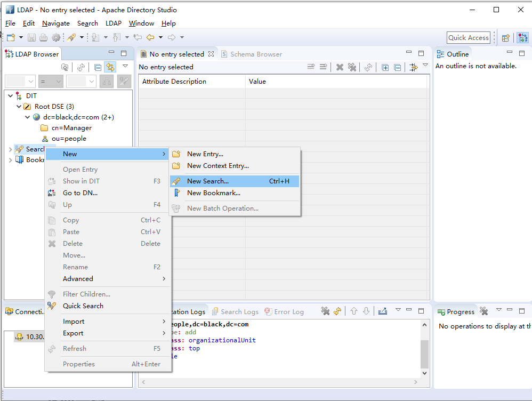Open the Progress tab
532x401 pixels.
pos(456,312)
